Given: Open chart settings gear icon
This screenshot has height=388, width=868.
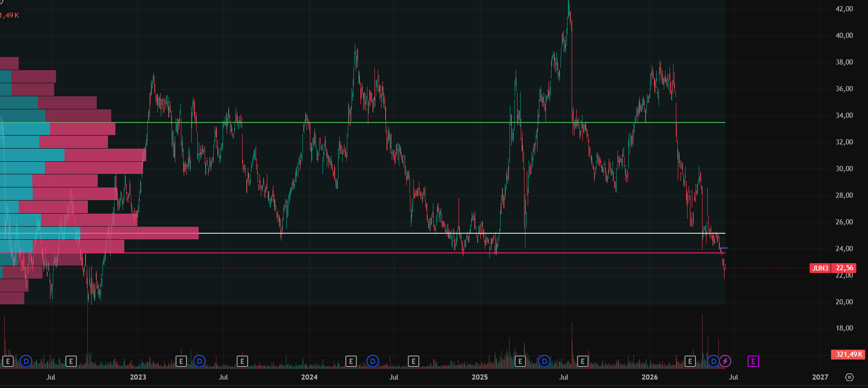Looking at the screenshot, I should 849,377.
